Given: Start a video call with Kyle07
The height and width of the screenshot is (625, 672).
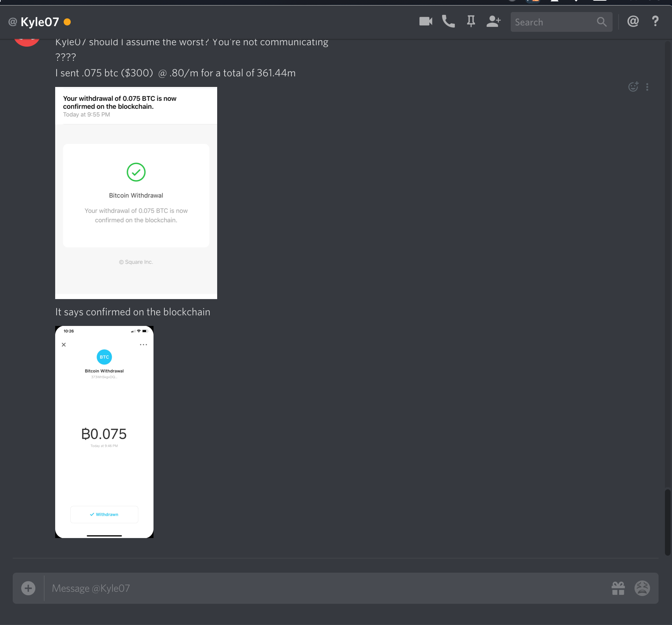Looking at the screenshot, I should [x=426, y=22].
